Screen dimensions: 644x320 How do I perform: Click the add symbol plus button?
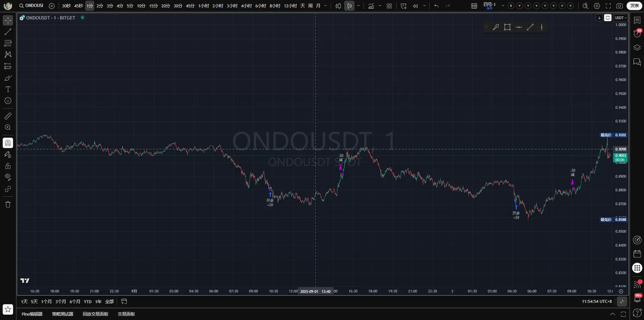[x=52, y=6]
